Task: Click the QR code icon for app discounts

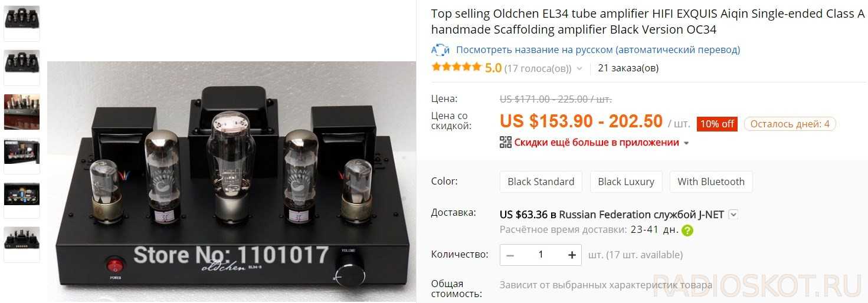Action: point(505,142)
